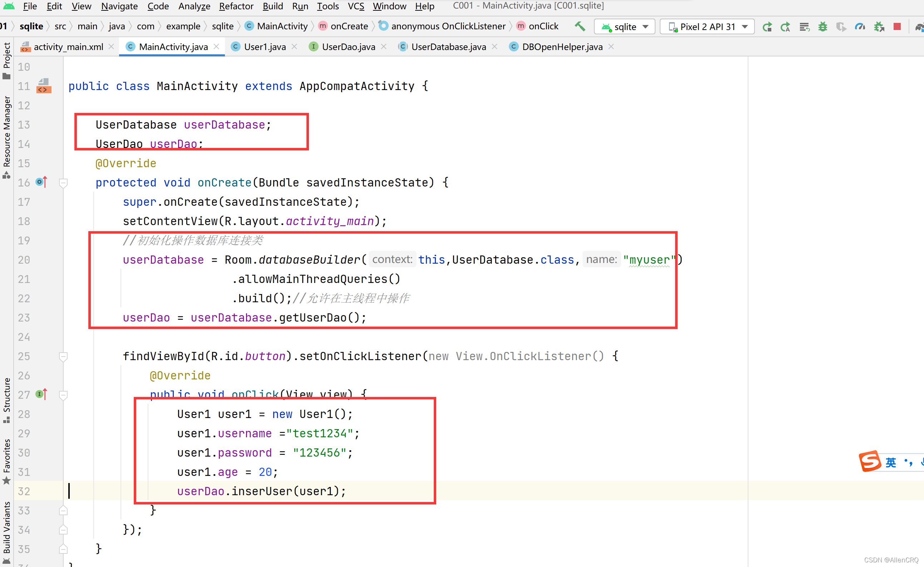The height and width of the screenshot is (567, 924).
Task: Click the Sogou input method icon
Action: 870,461
